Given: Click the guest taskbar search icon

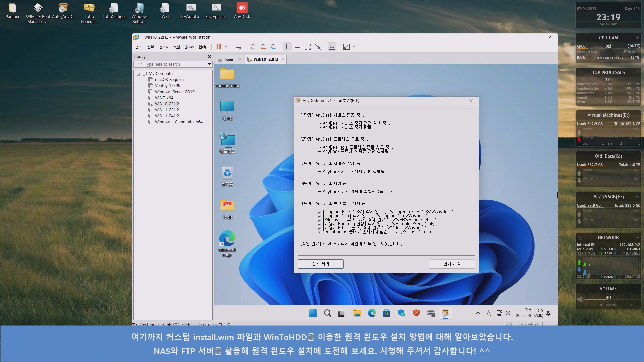Looking at the screenshot, I should [328, 313].
